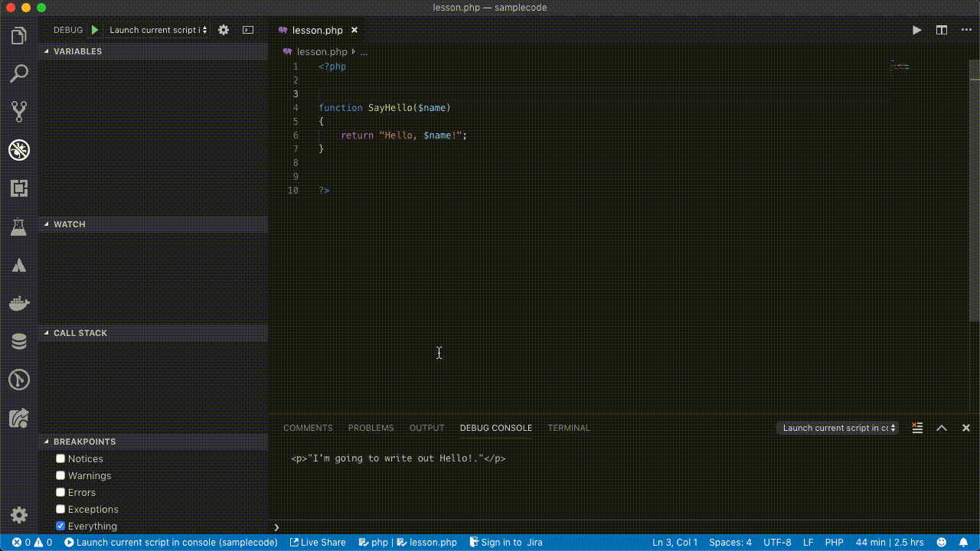Enable the Warnings breakpoint checkbox

click(60, 475)
